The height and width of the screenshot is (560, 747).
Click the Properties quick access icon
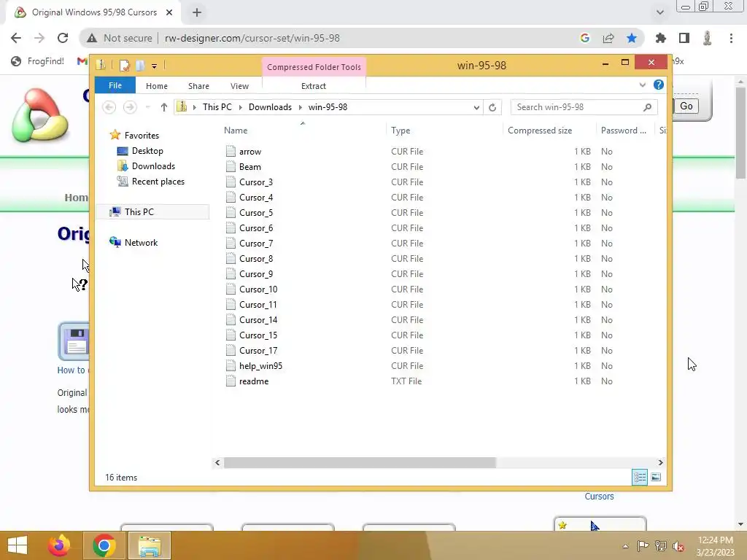pyautogui.click(x=124, y=65)
